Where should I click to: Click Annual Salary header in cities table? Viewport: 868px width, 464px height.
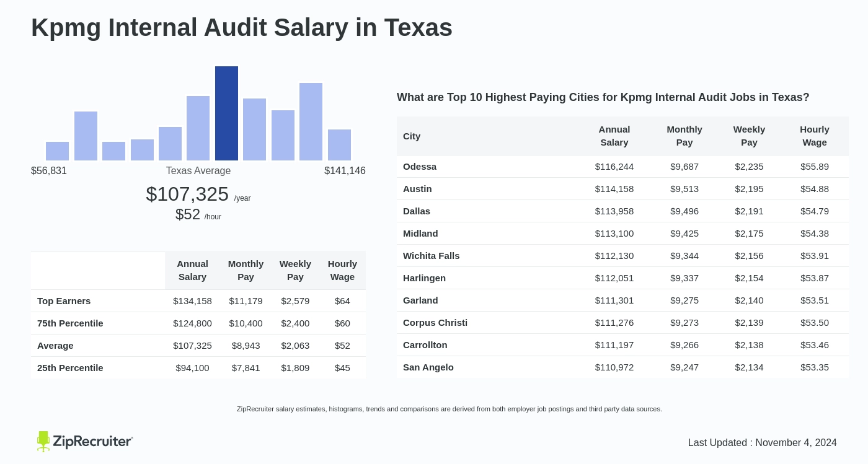click(614, 136)
